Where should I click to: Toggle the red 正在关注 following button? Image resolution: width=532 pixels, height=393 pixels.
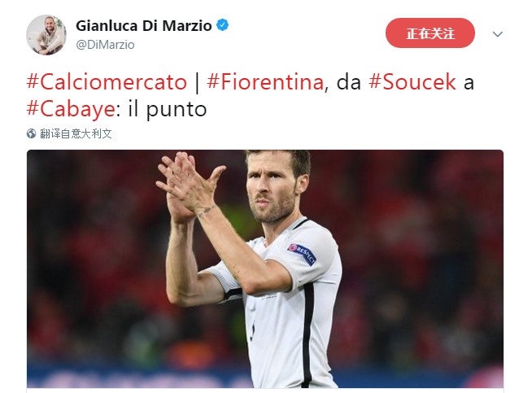coord(430,33)
